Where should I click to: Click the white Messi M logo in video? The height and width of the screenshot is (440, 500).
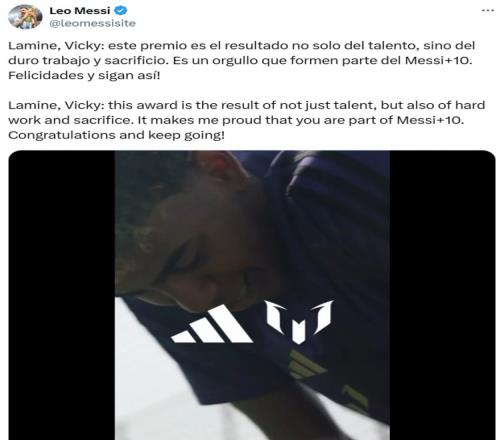299,321
